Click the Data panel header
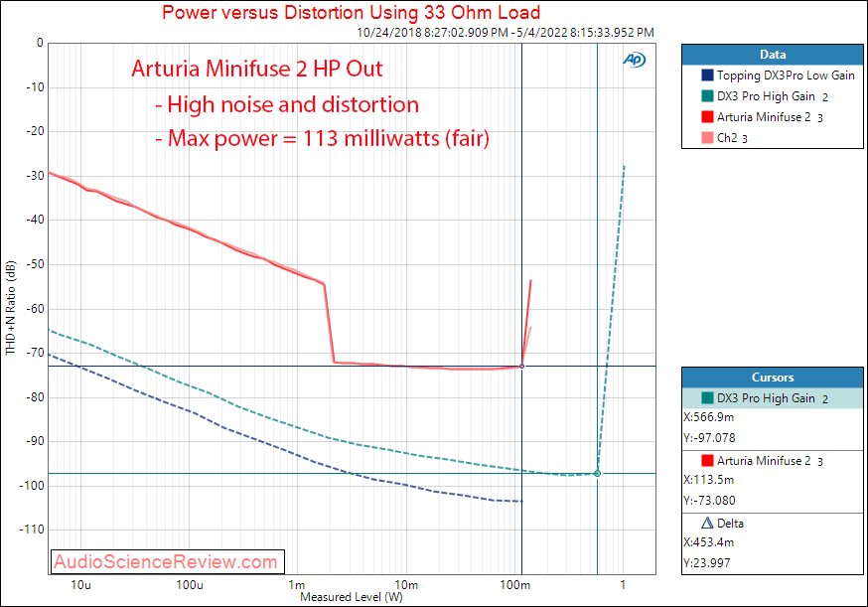 point(773,55)
